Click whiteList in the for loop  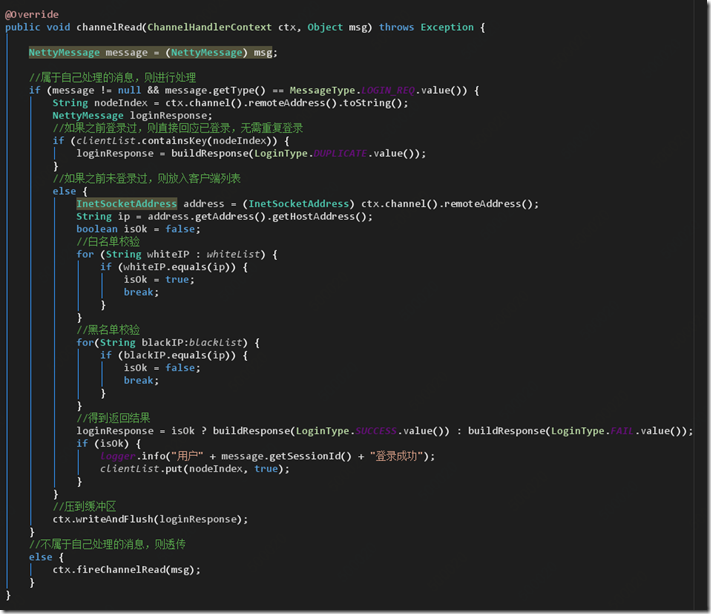[228, 254]
